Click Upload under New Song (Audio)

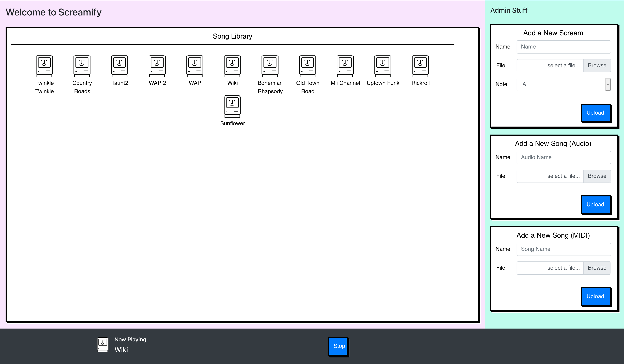tap(595, 204)
